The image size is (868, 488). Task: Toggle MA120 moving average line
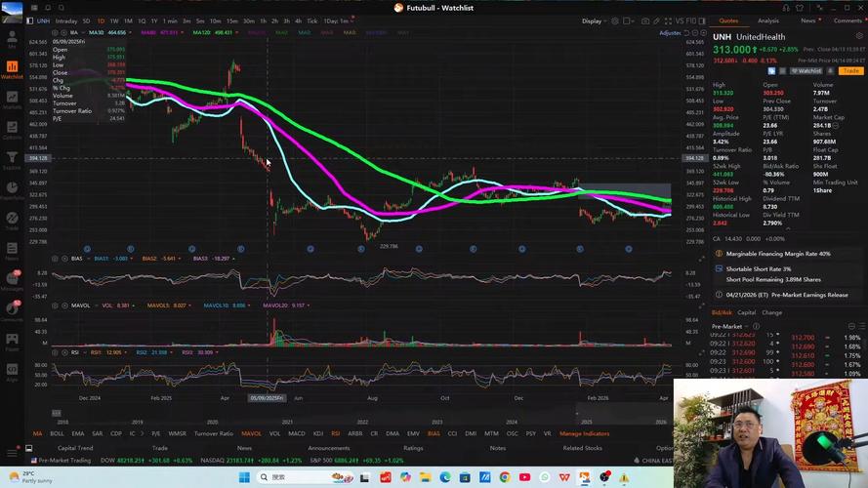coord(212,32)
